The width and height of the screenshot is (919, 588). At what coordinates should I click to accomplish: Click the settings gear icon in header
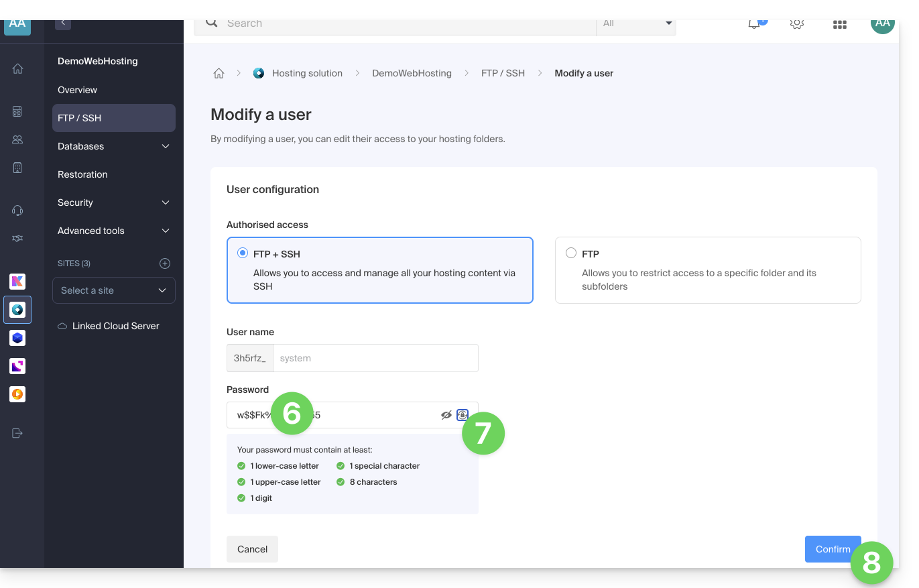pyautogui.click(x=797, y=24)
